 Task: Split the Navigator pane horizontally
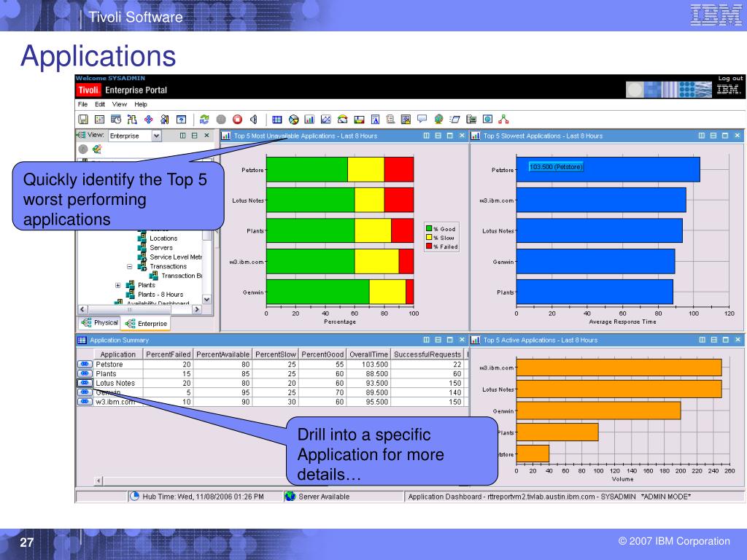(194, 136)
